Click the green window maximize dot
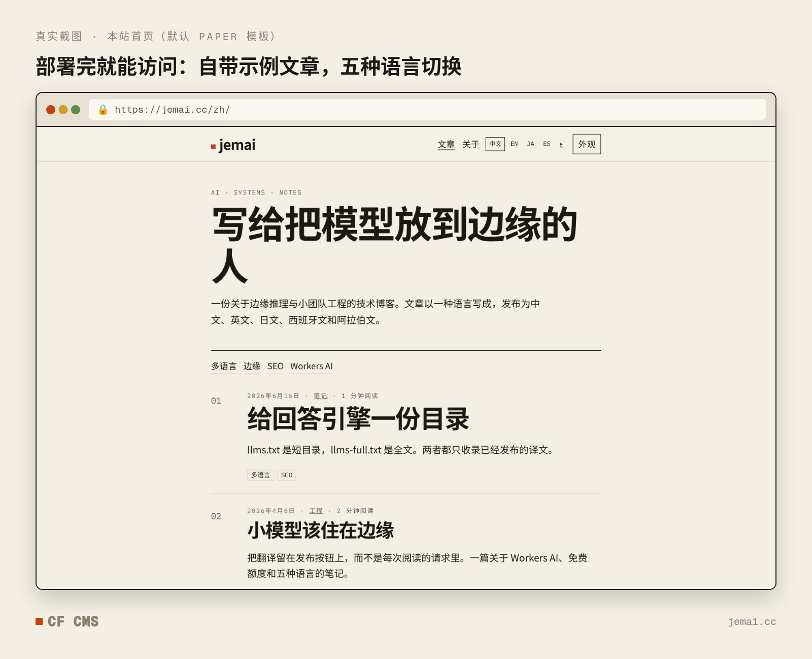Image resolution: width=812 pixels, height=659 pixels. (76, 110)
